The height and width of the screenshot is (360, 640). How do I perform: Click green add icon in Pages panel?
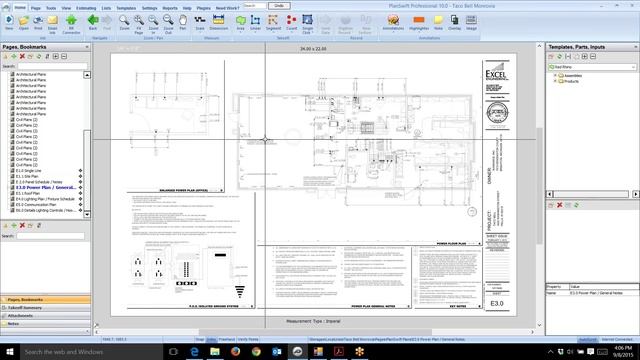(14, 56)
